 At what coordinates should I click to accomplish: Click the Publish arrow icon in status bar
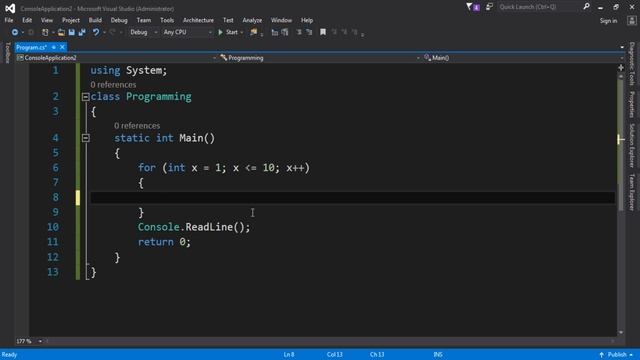601,355
